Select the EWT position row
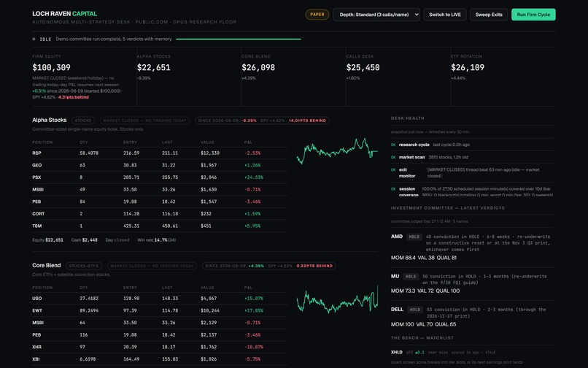 click(x=160, y=310)
